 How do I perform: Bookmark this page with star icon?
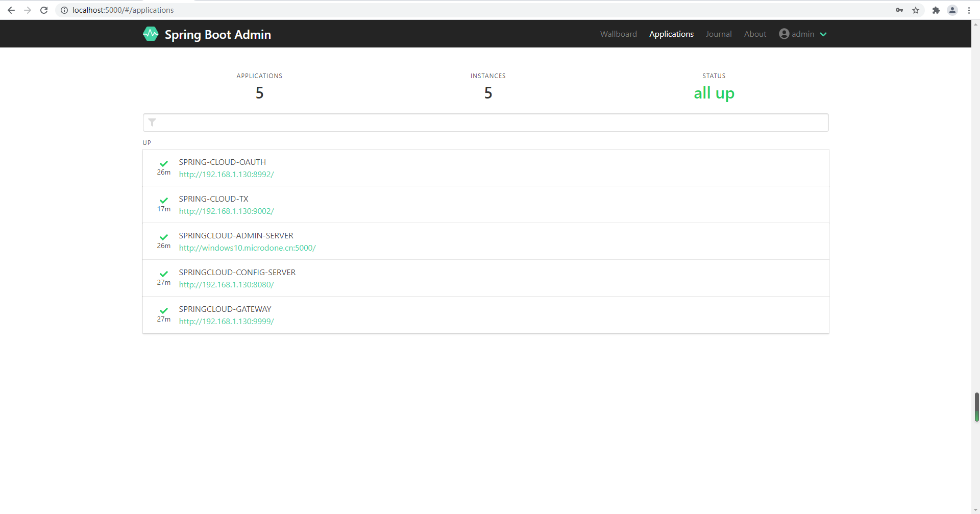tap(916, 10)
